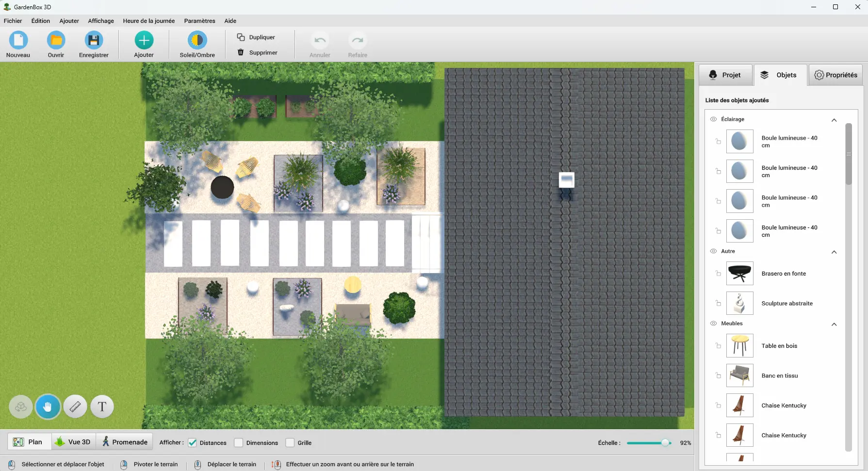868x471 pixels.
Task: Collapse the Meubles group chevron
Action: (834, 324)
